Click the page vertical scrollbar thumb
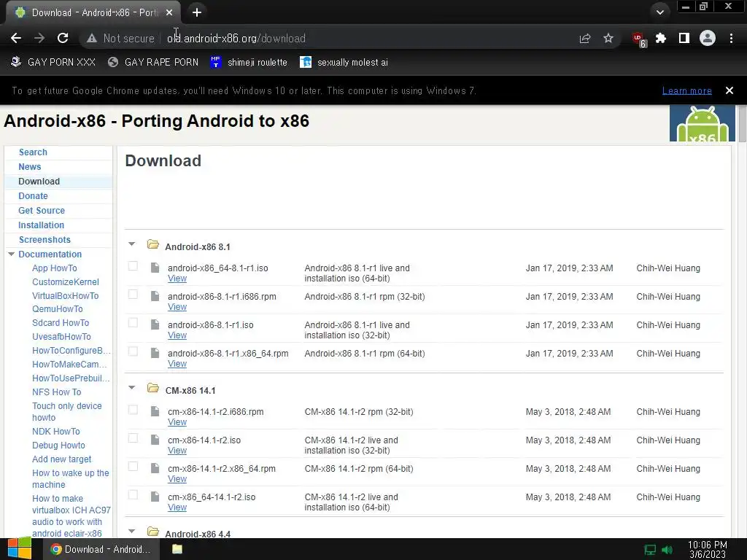This screenshot has height=560, width=747. (742, 124)
